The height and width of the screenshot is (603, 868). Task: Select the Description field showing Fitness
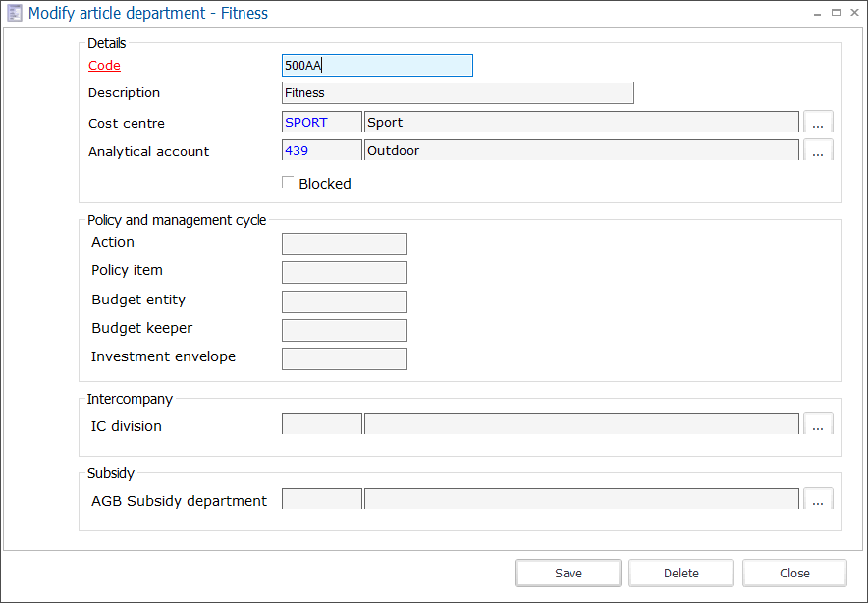click(x=457, y=92)
